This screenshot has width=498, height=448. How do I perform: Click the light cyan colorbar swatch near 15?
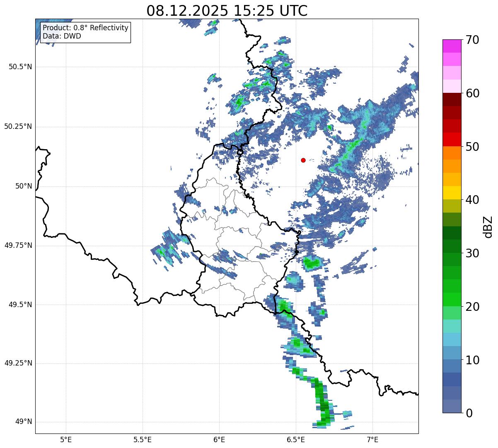452,326
